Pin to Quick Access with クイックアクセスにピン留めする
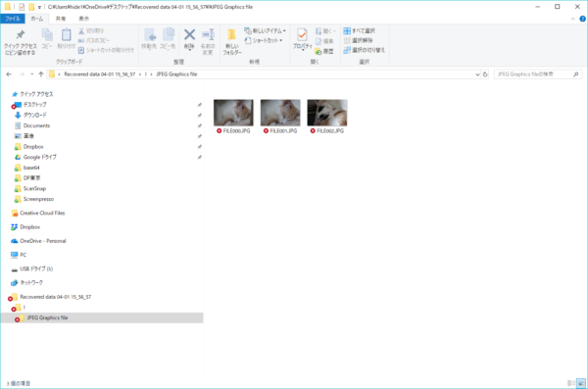588x389 pixels. (x=21, y=42)
